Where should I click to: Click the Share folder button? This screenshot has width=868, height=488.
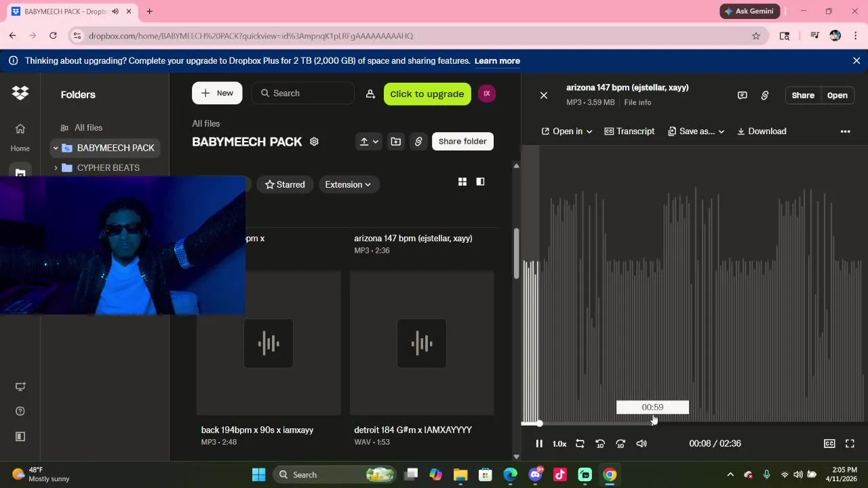tap(462, 142)
